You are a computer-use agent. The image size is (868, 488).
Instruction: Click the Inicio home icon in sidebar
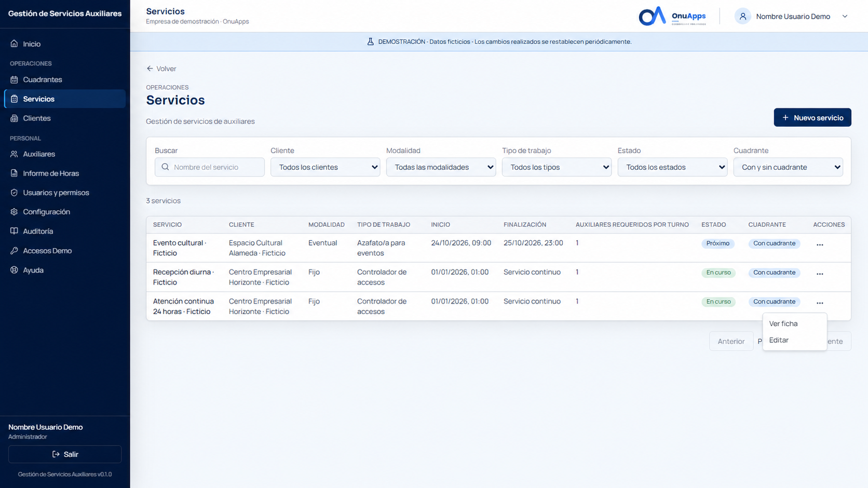14,44
